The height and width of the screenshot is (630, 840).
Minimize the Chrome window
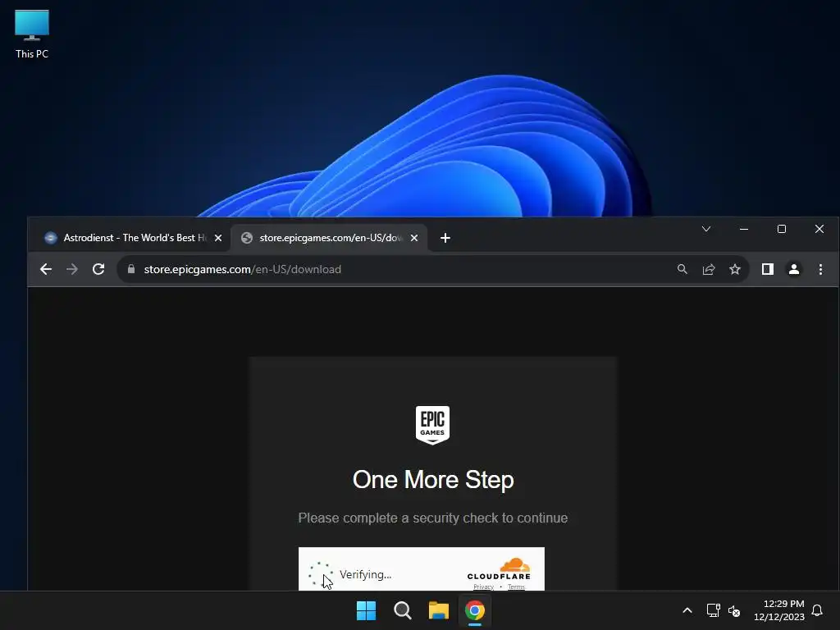743,230
